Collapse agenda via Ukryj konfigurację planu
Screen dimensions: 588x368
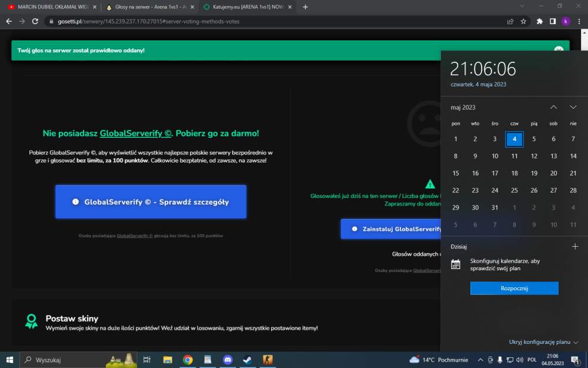[x=543, y=342]
